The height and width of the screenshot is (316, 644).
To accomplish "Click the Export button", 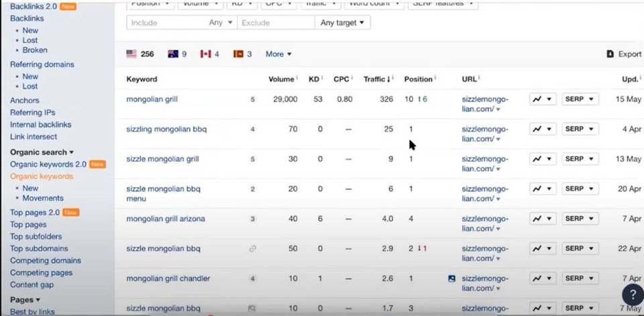I will pos(624,54).
